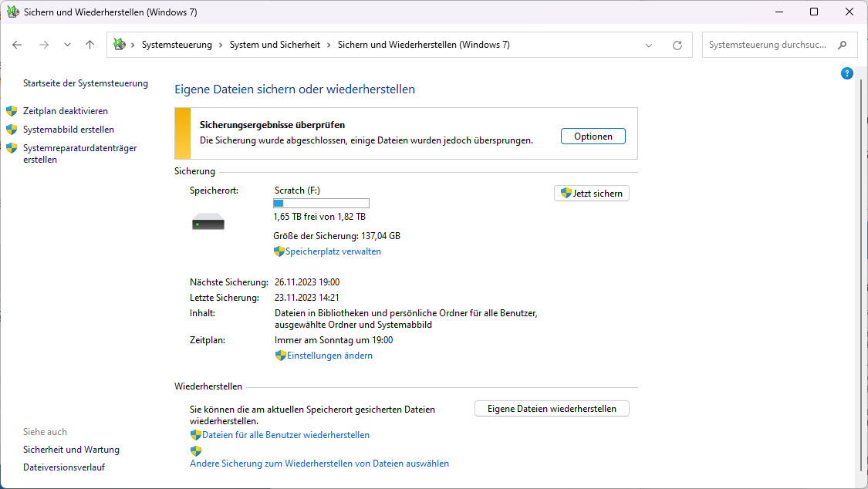Open Speicherplatz verwalten
868x489 pixels.
point(333,251)
